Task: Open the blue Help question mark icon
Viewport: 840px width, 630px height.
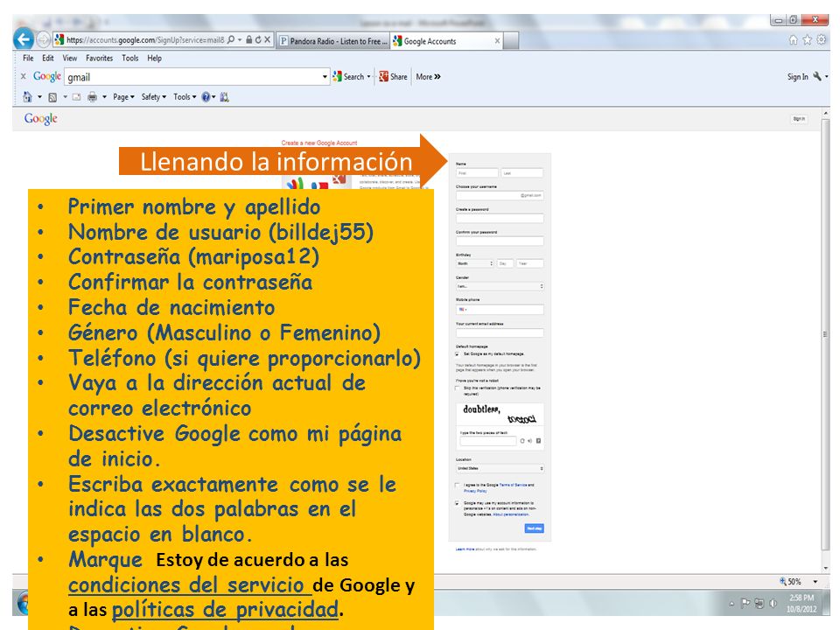Action: coord(206,97)
